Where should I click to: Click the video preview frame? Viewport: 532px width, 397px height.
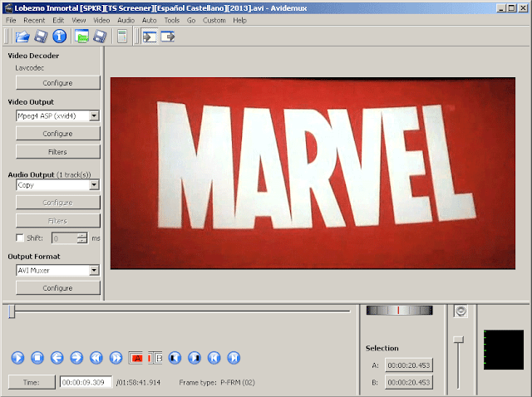coord(313,174)
